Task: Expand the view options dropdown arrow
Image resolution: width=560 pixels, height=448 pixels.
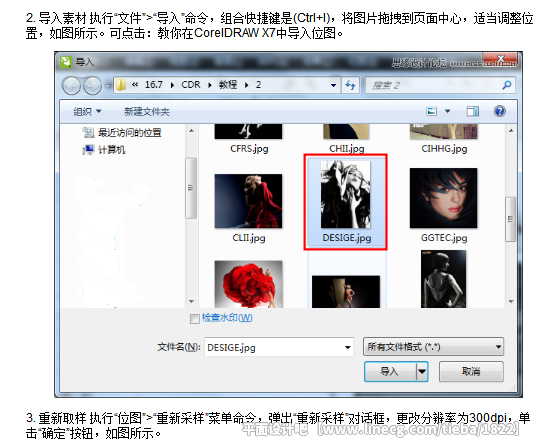Action: click(x=447, y=111)
